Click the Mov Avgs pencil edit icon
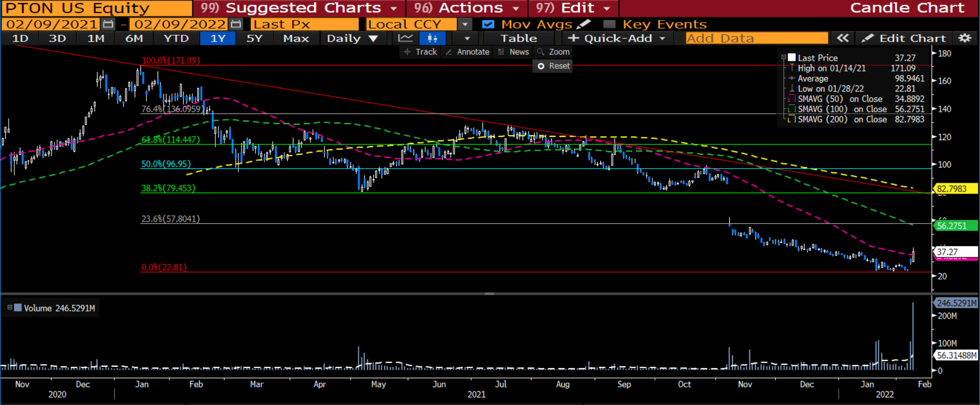Viewport: 980px width, 405px height. tap(583, 24)
